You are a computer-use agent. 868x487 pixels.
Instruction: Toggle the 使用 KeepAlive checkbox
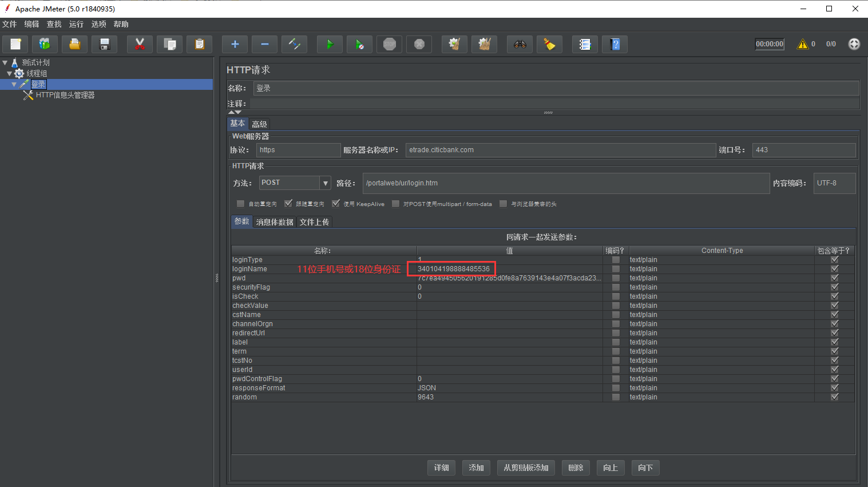click(x=336, y=204)
